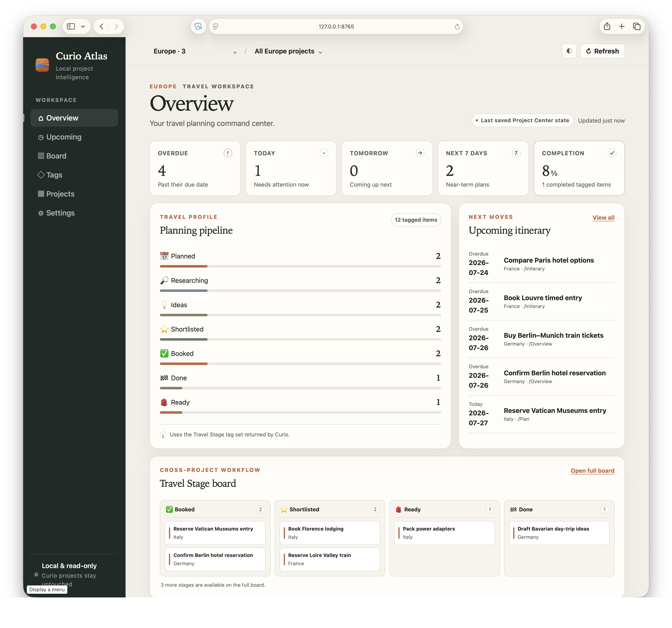Viewport: 672px width, 628px height.
Task: Click the Booked progress bar in pipeline
Action: tap(300, 364)
